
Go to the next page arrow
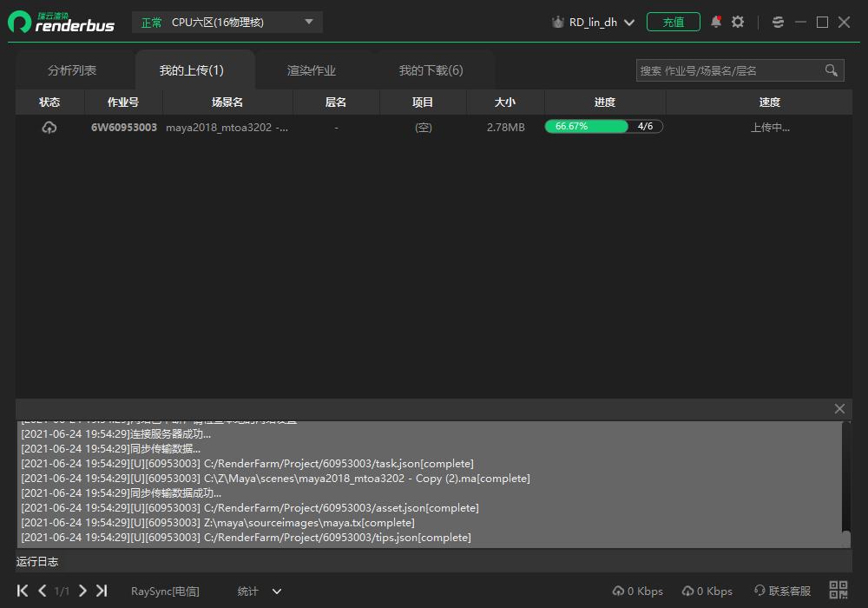point(82,591)
